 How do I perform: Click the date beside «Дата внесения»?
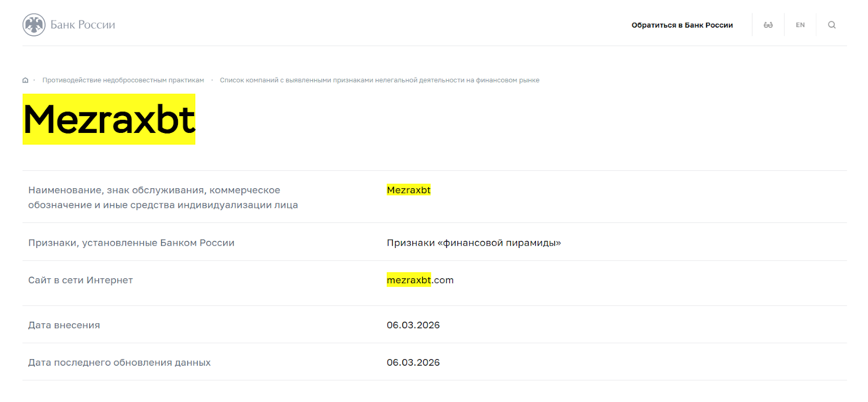pyautogui.click(x=413, y=325)
